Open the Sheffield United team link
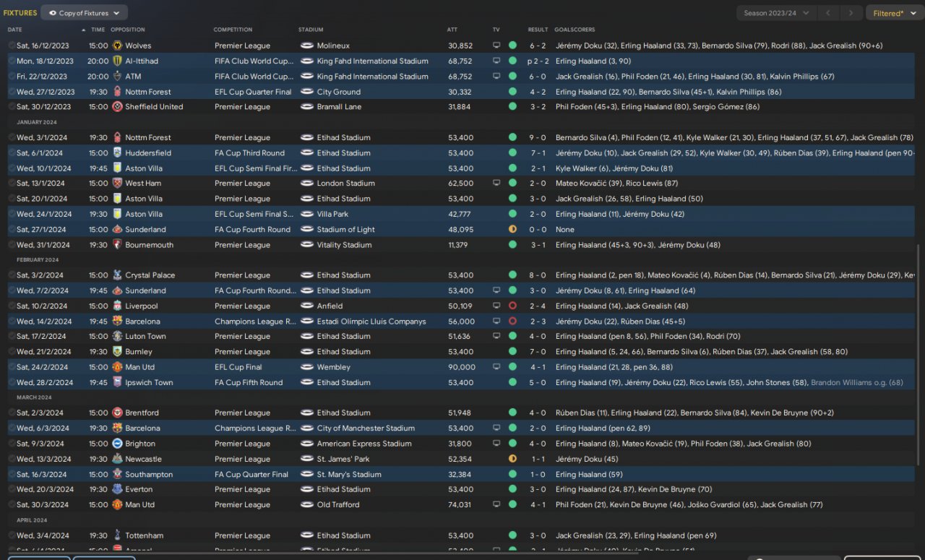Viewport: 925px width, 560px height. 154,107
